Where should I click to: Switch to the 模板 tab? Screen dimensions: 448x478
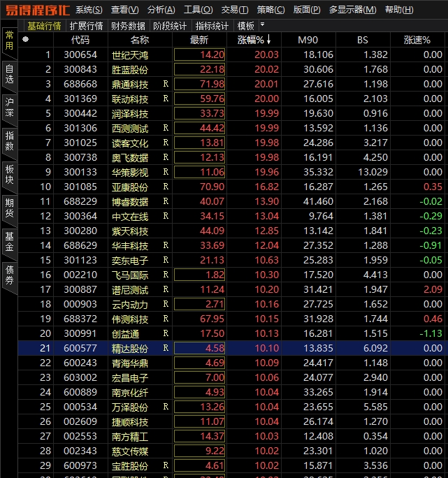(x=246, y=26)
